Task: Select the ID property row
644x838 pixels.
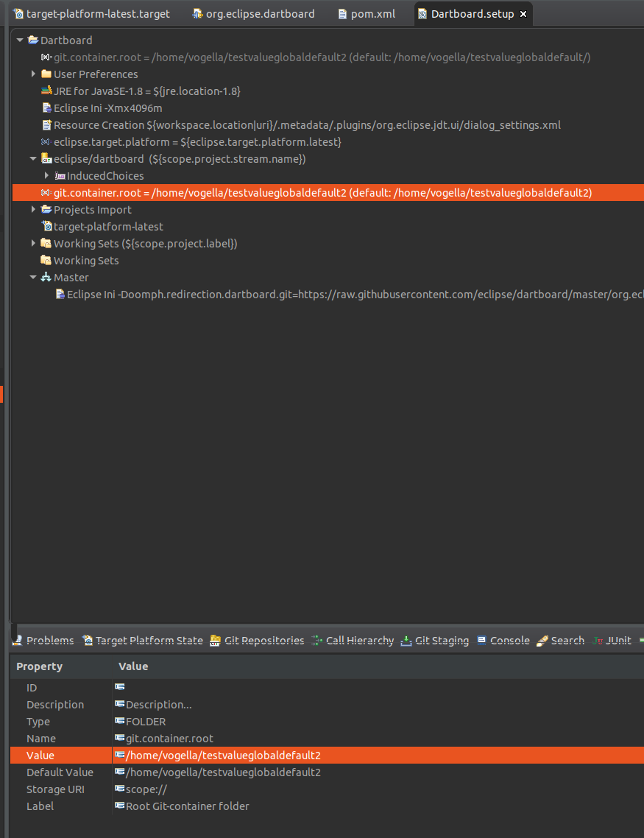Action: [327, 688]
